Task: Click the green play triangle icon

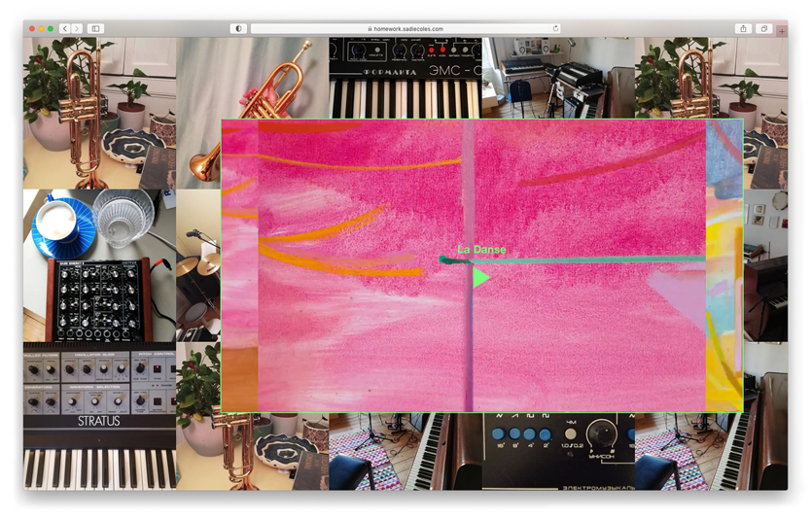Action: point(480,278)
